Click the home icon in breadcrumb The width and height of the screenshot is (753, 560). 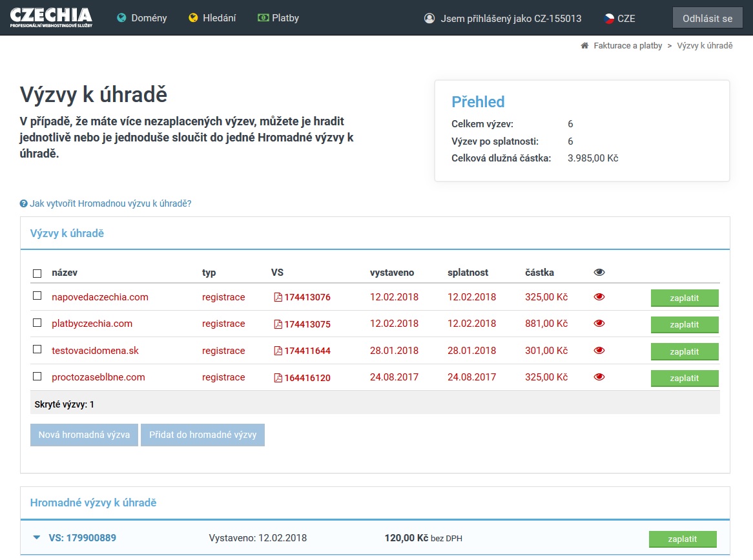click(x=584, y=46)
